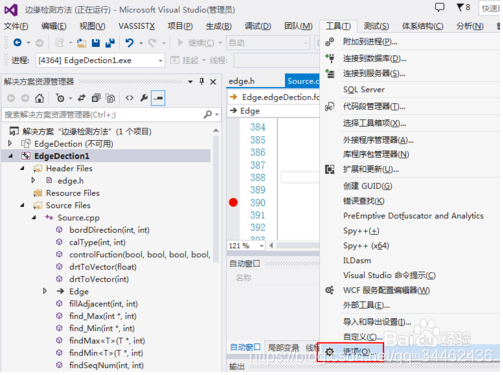The height and width of the screenshot is (375, 503).
Task: Click the search magnifier in Solution Explorer
Action: (208, 114)
